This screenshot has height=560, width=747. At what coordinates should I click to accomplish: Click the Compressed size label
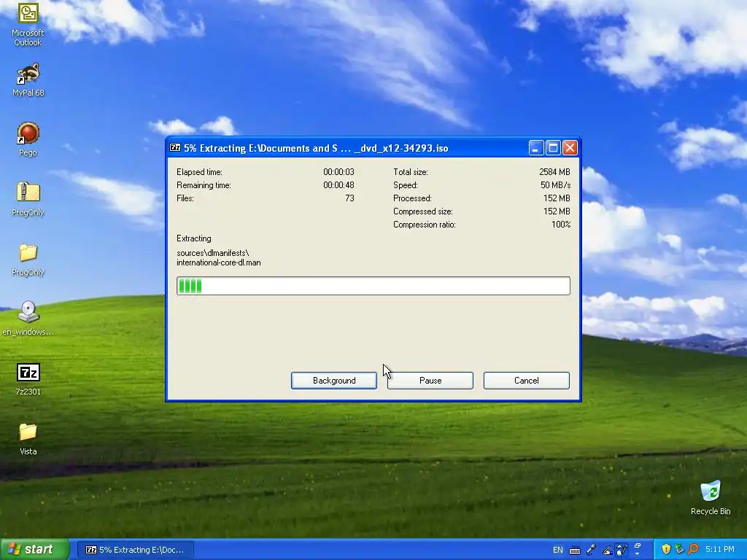point(423,211)
